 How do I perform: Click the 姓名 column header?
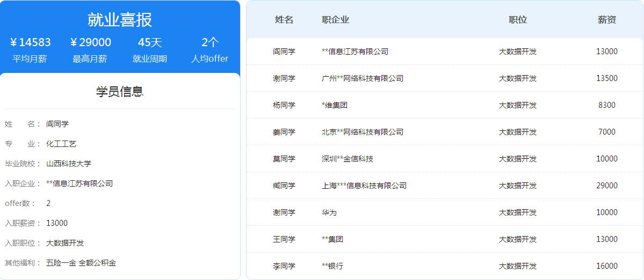(284, 20)
